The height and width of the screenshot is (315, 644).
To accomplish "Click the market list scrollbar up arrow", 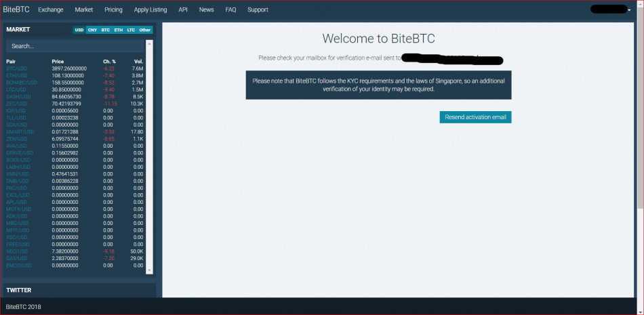I will [149, 43].
